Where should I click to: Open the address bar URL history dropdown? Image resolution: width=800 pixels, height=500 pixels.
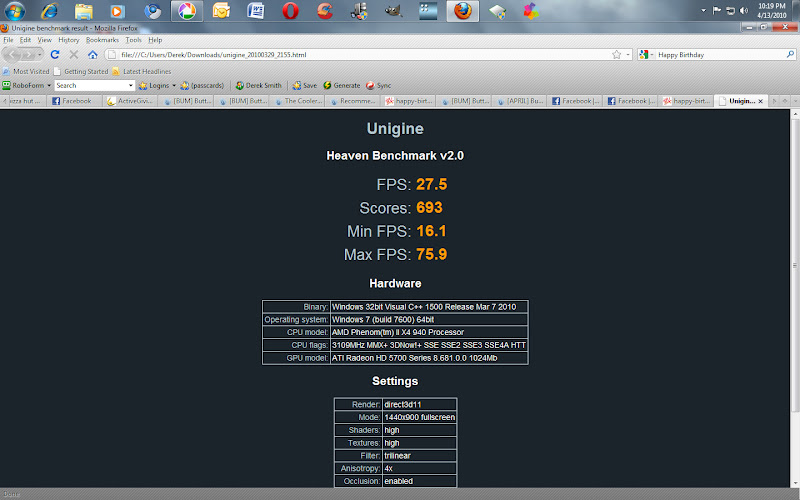[628, 55]
